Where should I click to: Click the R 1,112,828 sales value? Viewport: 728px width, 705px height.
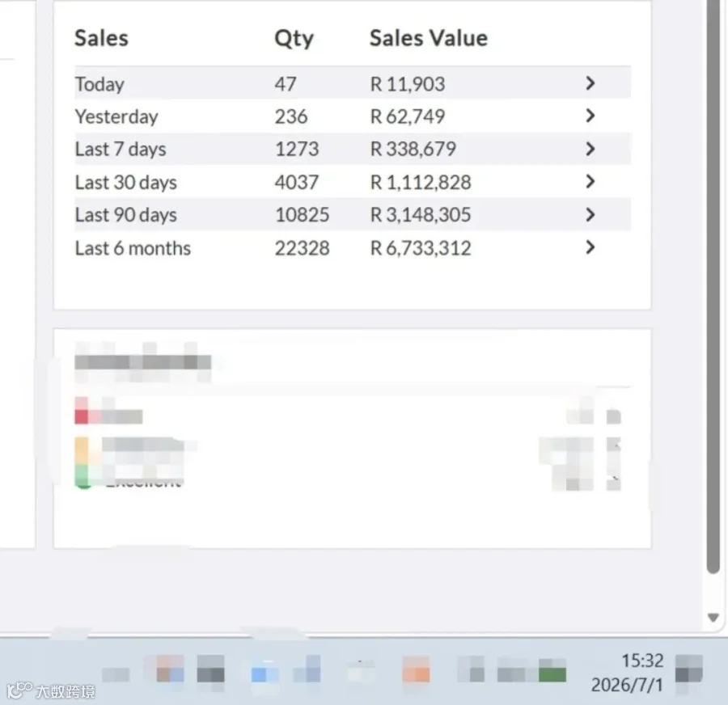(x=421, y=183)
